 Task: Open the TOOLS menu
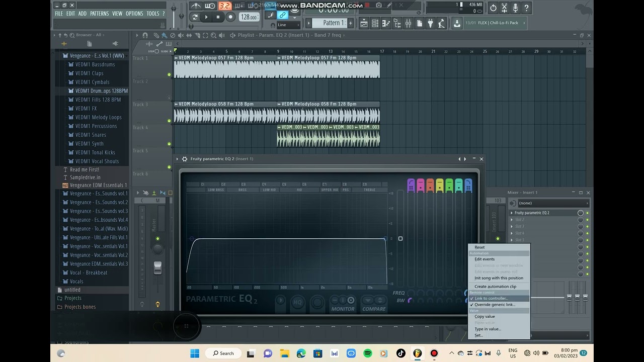(x=152, y=14)
